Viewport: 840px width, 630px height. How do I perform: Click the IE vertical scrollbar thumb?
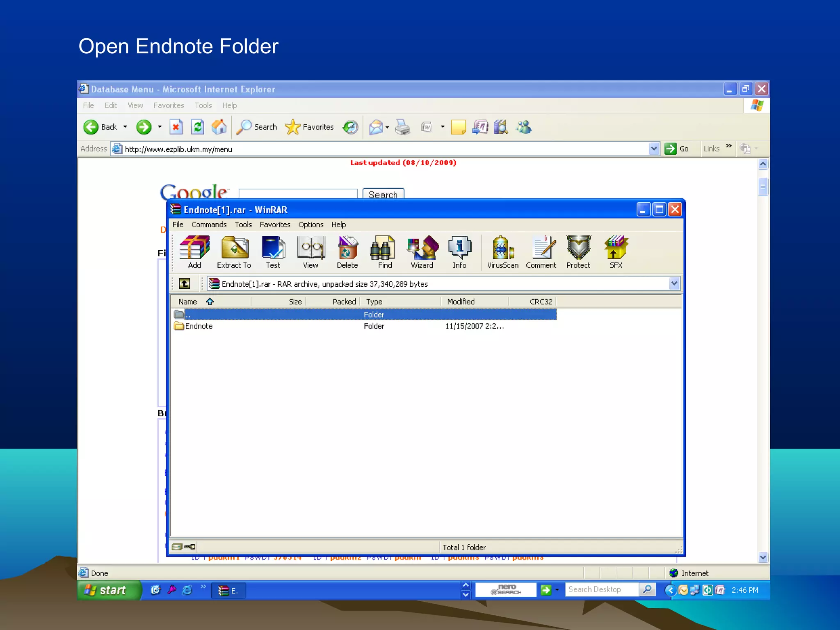pyautogui.click(x=763, y=187)
